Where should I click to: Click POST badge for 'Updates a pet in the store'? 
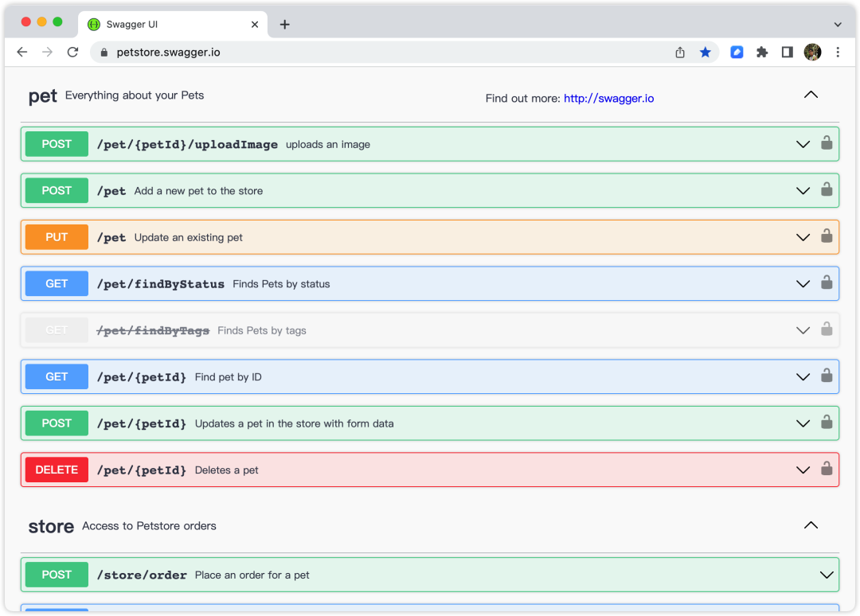57,423
